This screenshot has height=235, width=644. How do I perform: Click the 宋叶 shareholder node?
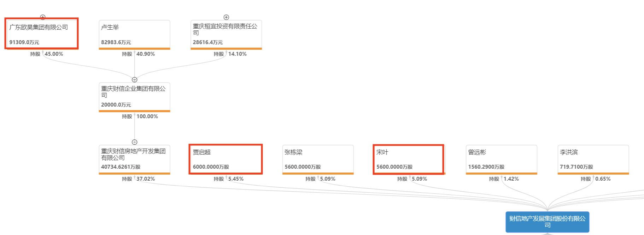pyautogui.click(x=408, y=159)
